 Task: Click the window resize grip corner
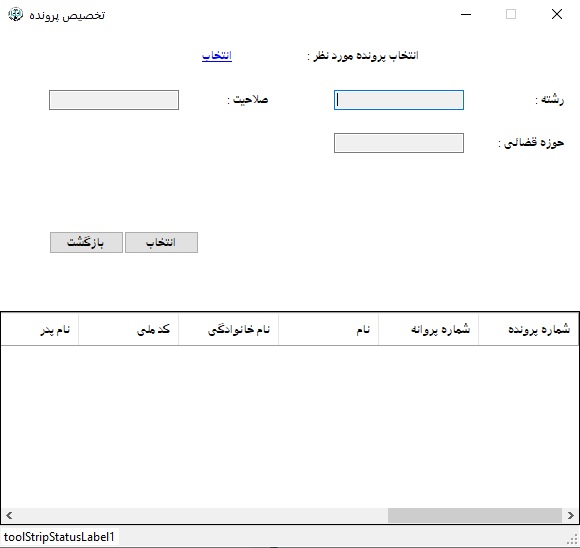573,540
